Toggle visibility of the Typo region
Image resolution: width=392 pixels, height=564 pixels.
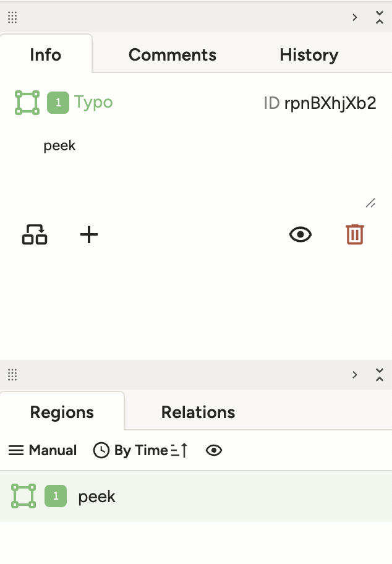pos(300,235)
